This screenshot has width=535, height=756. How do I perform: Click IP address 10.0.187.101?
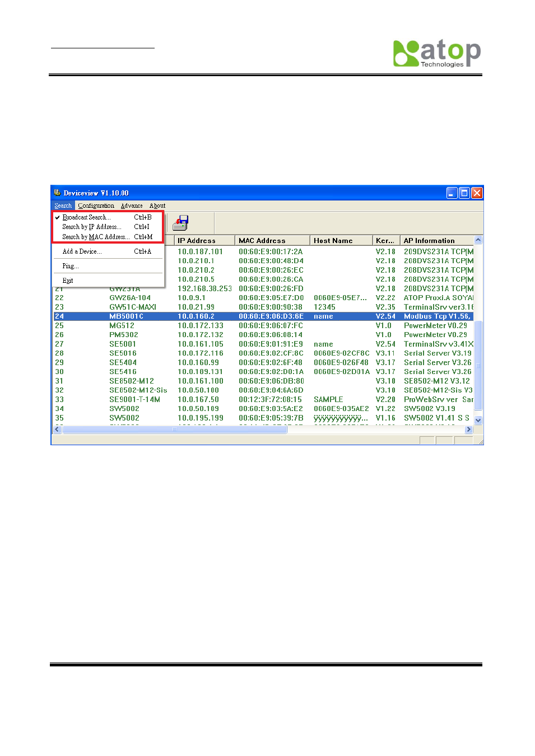tap(200, 251)
